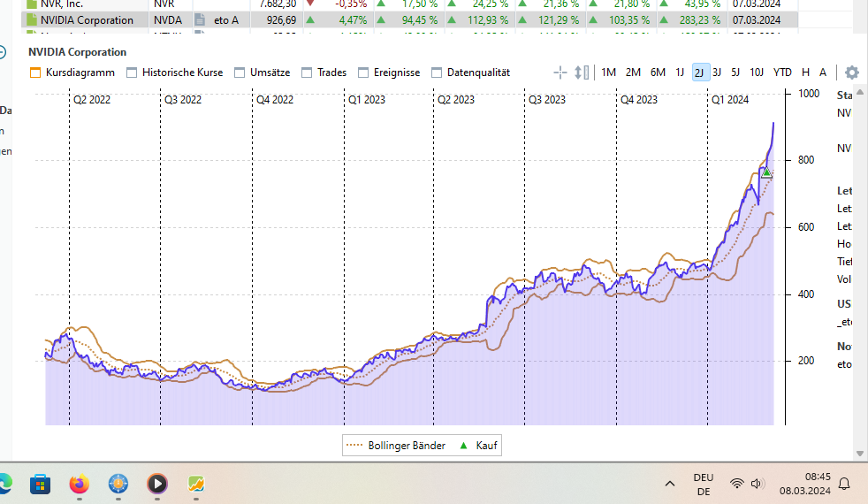Enable the Historische Kurse checkbox
Viewport: 868px width, 504px height.
tap(132, 73)
